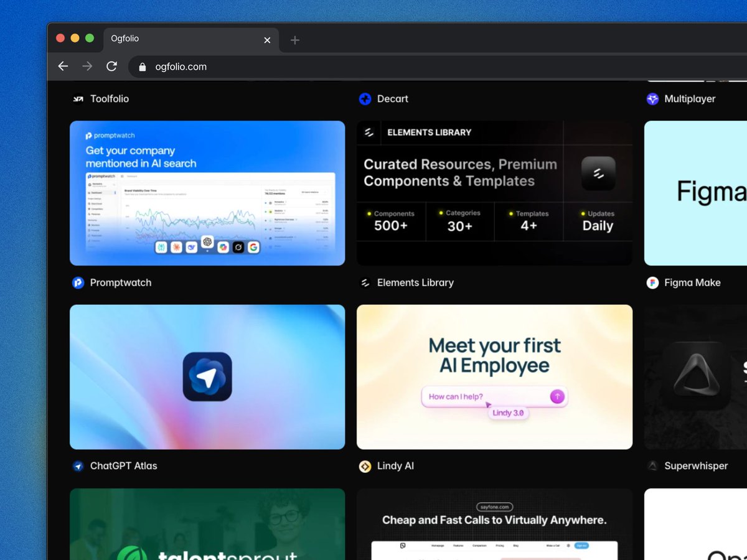Click the sayfone.com pill label

coord(494,507)
